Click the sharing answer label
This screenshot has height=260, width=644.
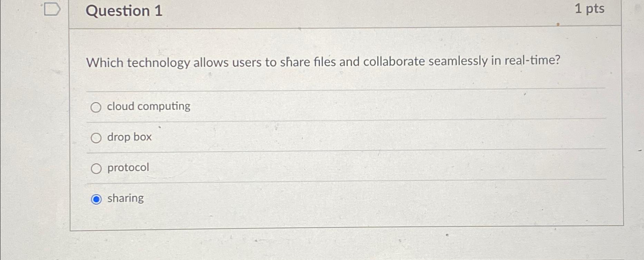point(125,198)
